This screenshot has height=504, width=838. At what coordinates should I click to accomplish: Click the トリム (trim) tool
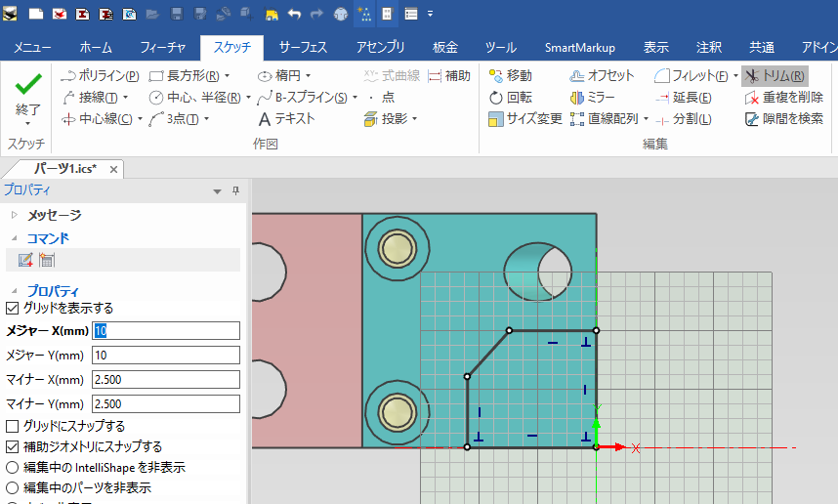(x=774, y=75)
